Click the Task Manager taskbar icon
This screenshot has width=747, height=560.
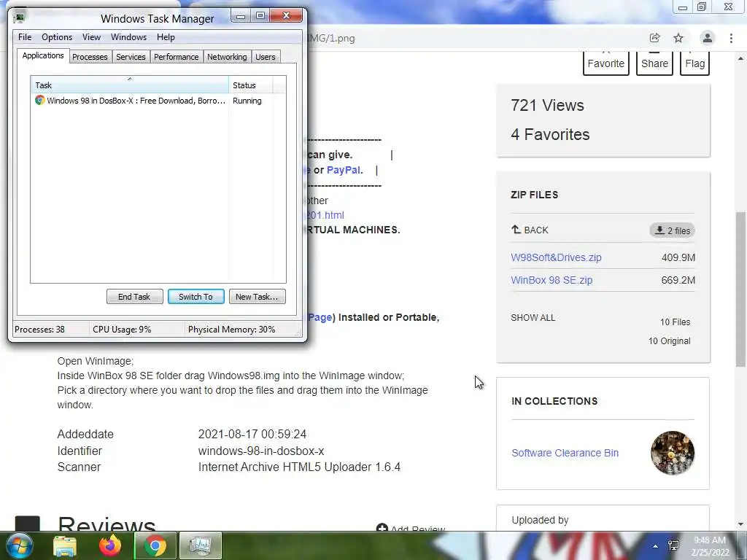point(201,545)
